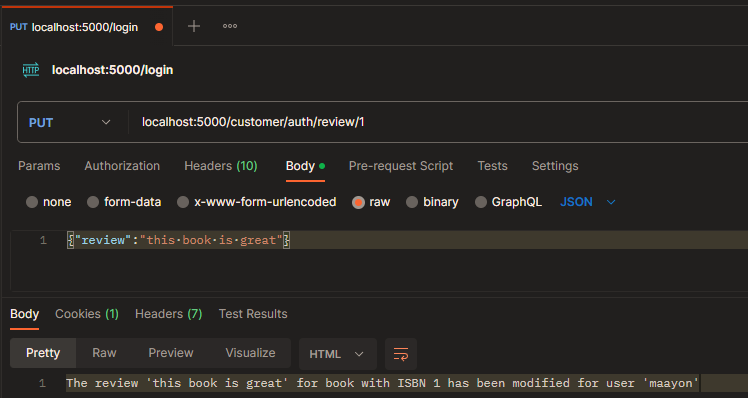748x398 pixels.
Task: Open the PUT method dropdown
Action: pos(70,123)
